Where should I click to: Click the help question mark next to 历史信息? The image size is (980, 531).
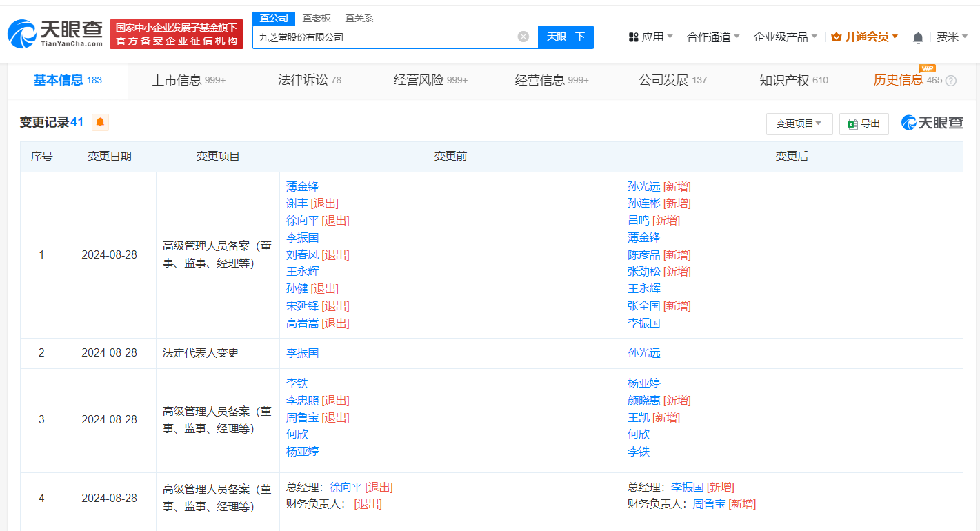(951, 81)
